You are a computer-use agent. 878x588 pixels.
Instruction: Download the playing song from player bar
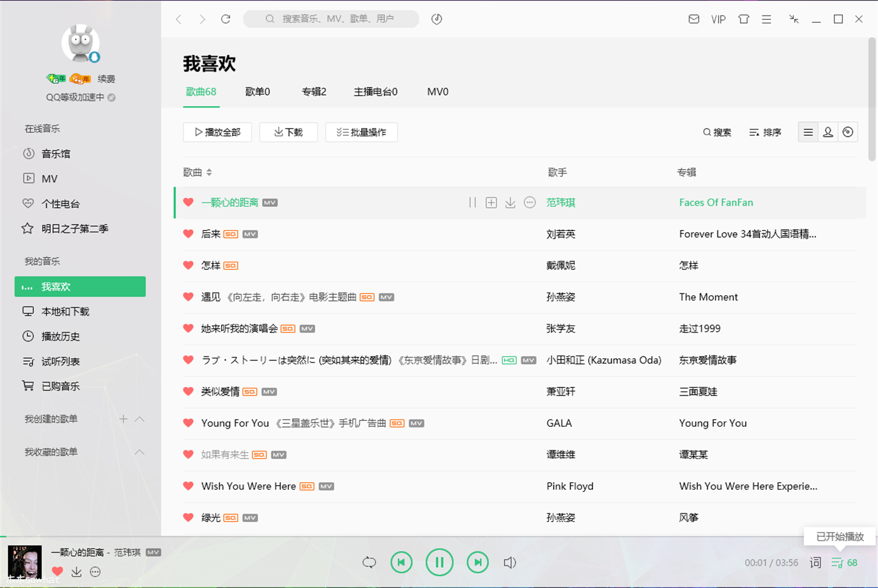click(x=76, y=572)
